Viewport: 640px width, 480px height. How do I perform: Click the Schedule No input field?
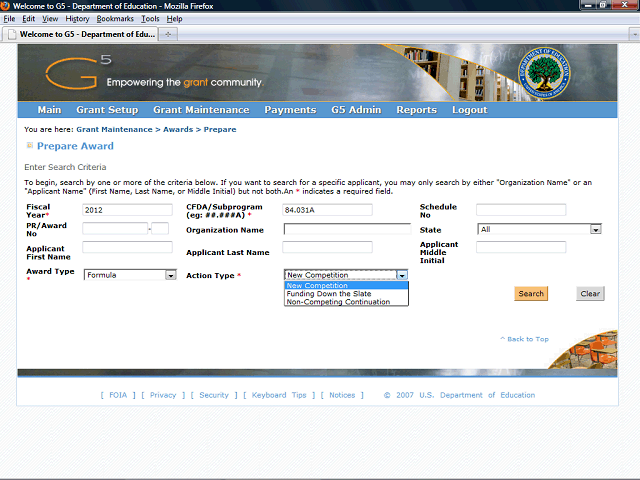[x=521, y=210]
